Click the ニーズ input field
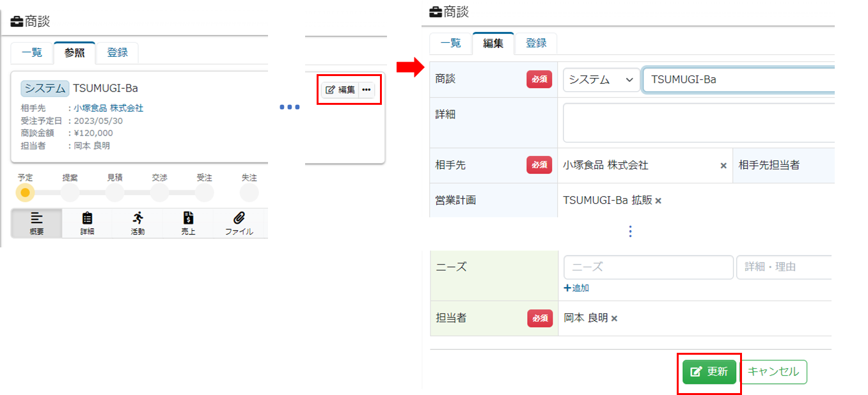 649,267
